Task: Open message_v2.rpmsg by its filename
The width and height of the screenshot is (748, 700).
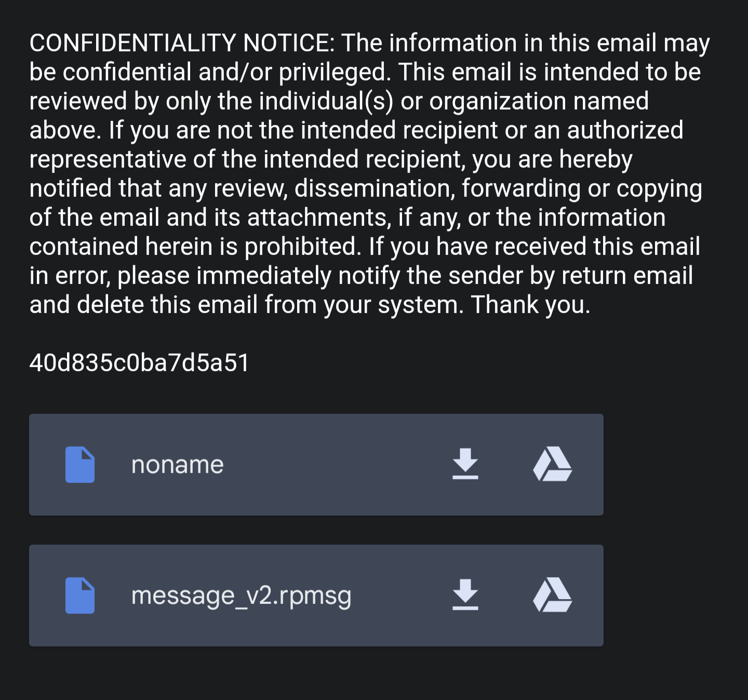Action: (x=242, y=596)
